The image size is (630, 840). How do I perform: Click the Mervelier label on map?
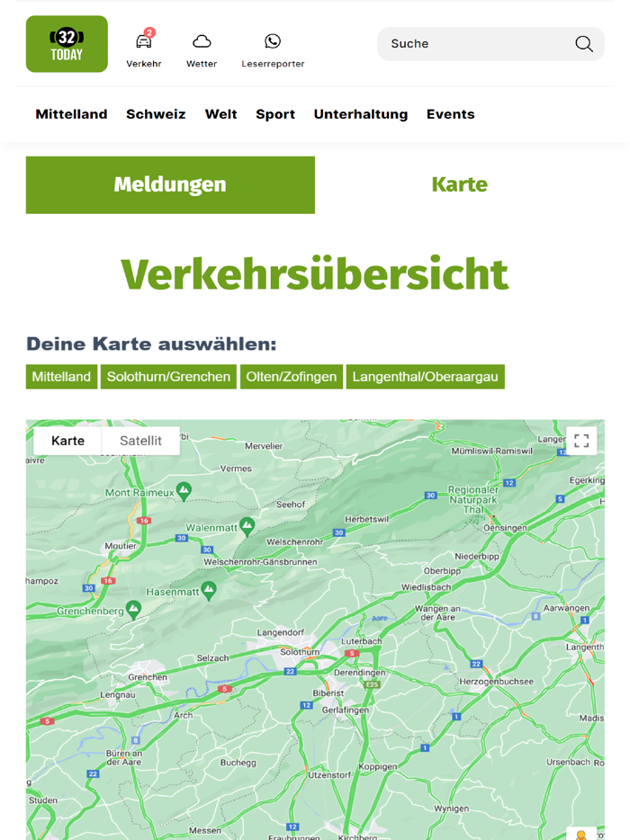click(264, 446)
